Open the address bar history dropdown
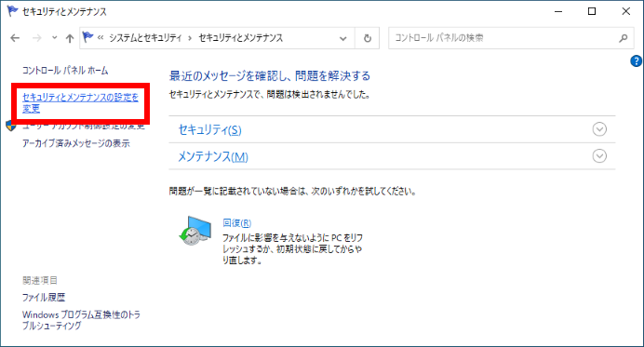This screenshot has width=644, height=347. coord(343,38)
